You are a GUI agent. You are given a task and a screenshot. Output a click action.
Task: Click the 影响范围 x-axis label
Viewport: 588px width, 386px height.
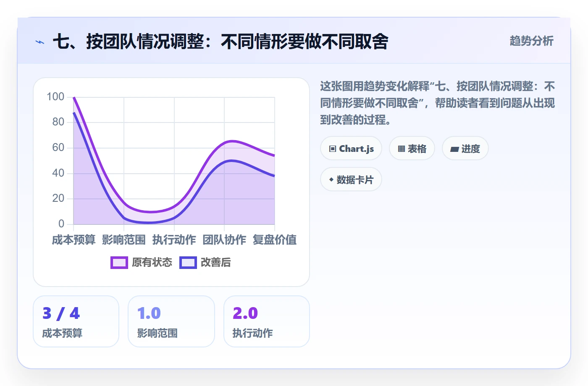pyautogui.click(x=124, y=240)
